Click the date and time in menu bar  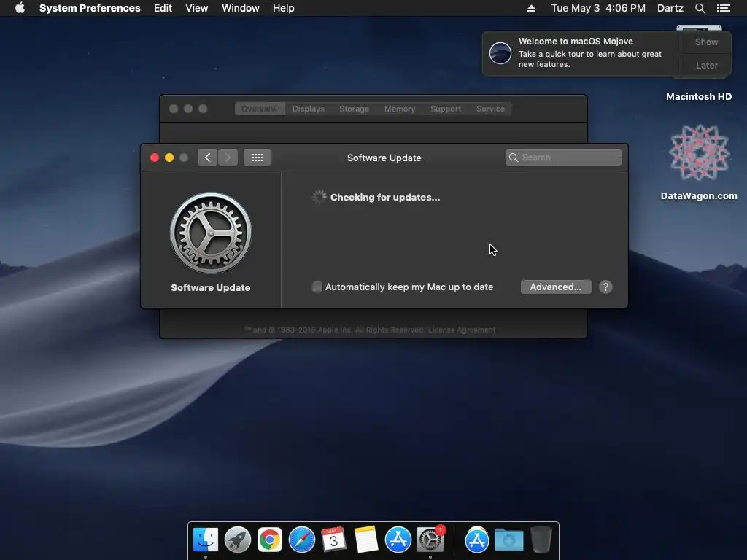(598, 8)
